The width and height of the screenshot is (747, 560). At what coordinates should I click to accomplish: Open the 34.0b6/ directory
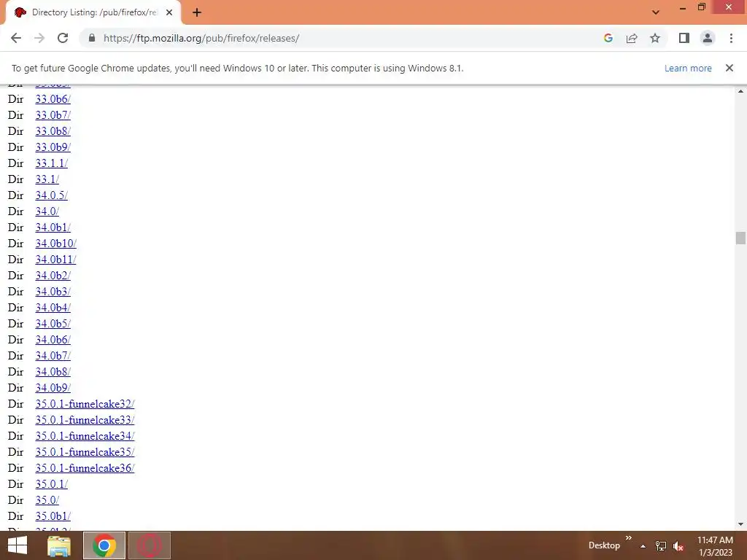coord(53,340)
